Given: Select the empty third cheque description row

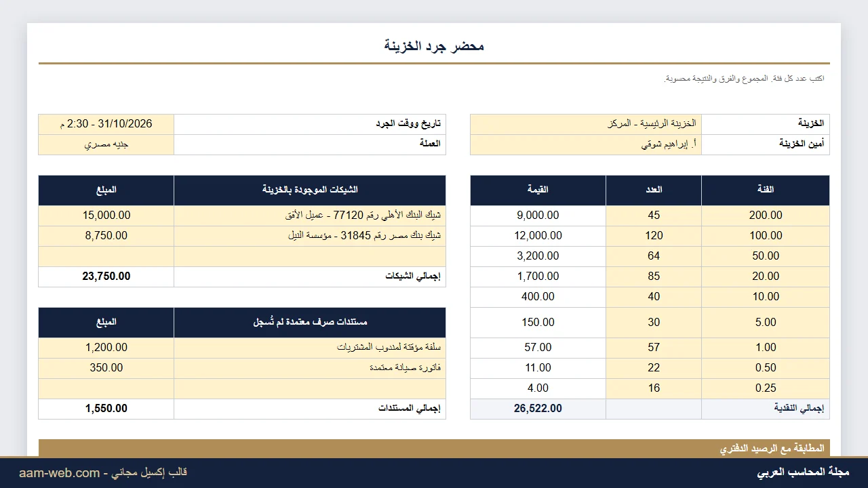Looking at the screenshot, I should (x=310, y=256).
